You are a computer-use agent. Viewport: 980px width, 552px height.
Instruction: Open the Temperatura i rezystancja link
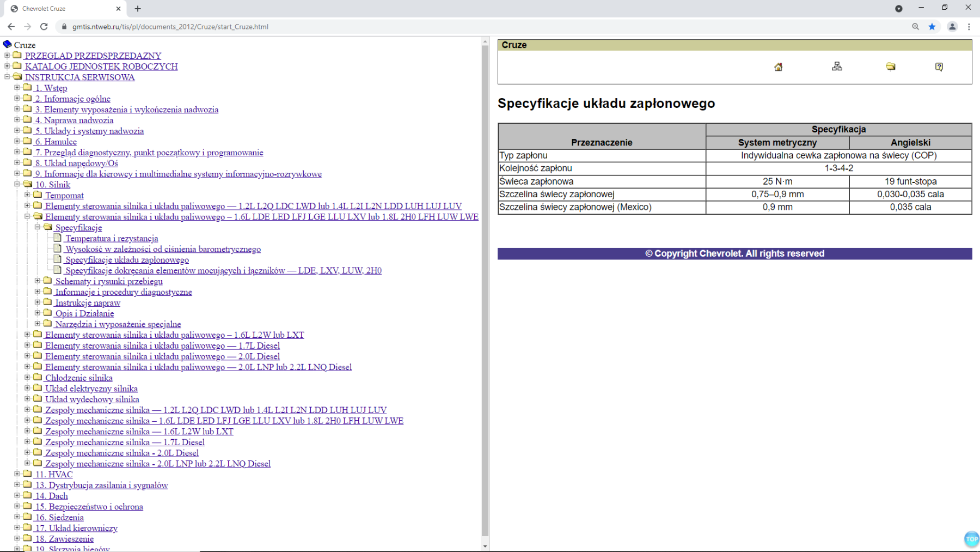click(x=112, y=239)
